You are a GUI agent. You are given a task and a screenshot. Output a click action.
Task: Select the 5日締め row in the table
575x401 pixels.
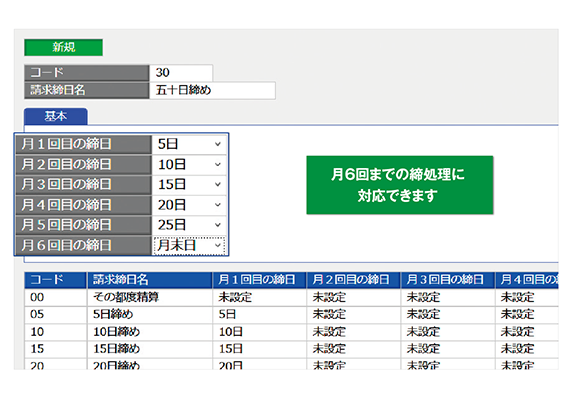coord(292,314)
